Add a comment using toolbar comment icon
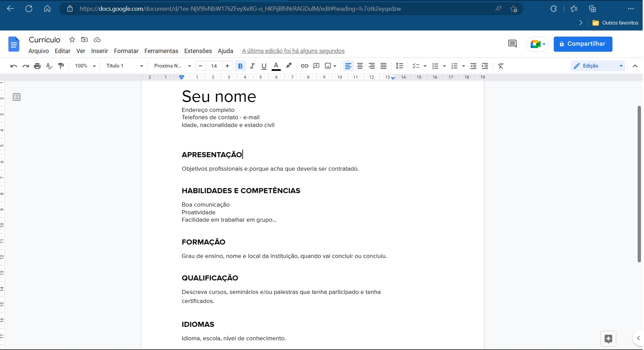Screen dimensions: 644x350 [x=316, y=66]
